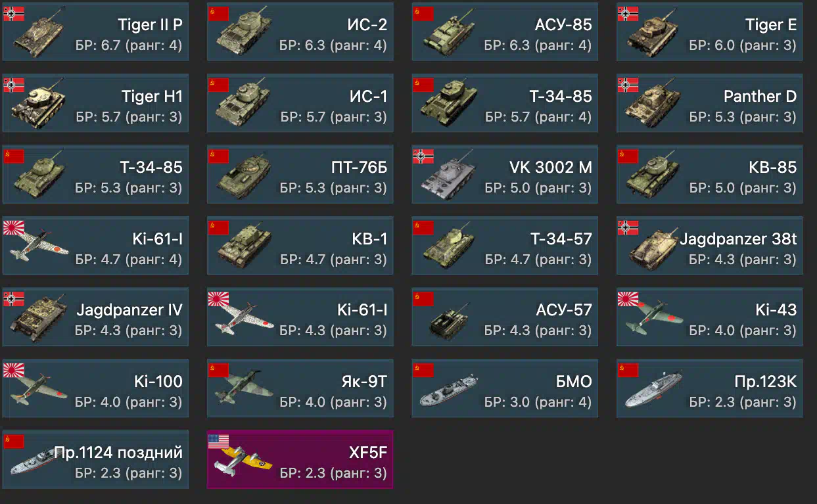817x504 pixels.
Task: Click the Tiger II P tank icon
Action: tap(38, 34)
